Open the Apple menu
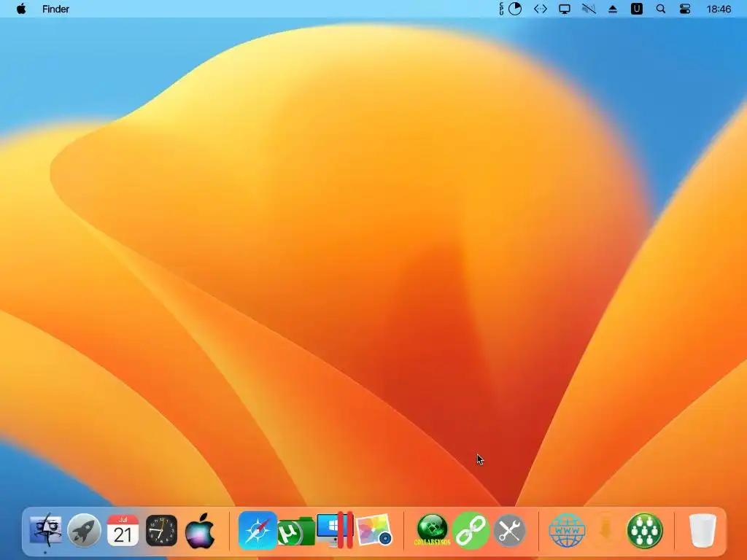Viewport: 747px width, 560px height. 21,9
